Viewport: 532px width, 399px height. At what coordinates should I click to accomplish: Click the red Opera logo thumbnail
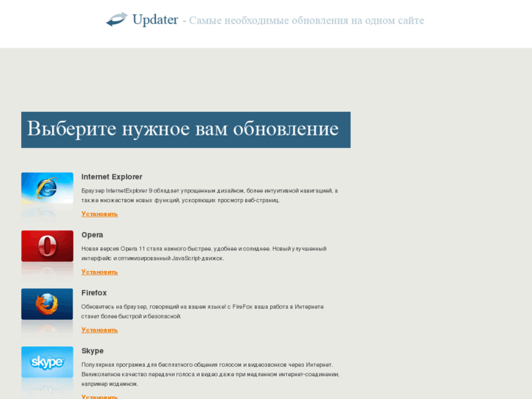(47, 246)
